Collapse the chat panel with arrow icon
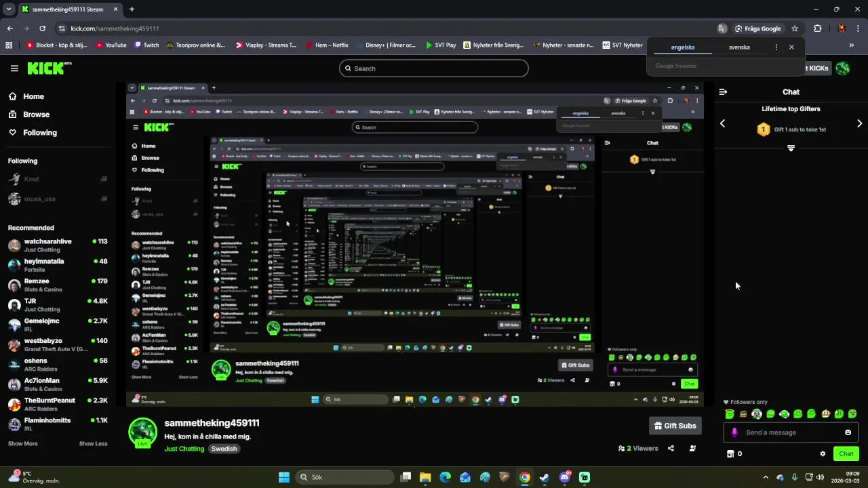The image size is (868, 488). tap(723, 91)
